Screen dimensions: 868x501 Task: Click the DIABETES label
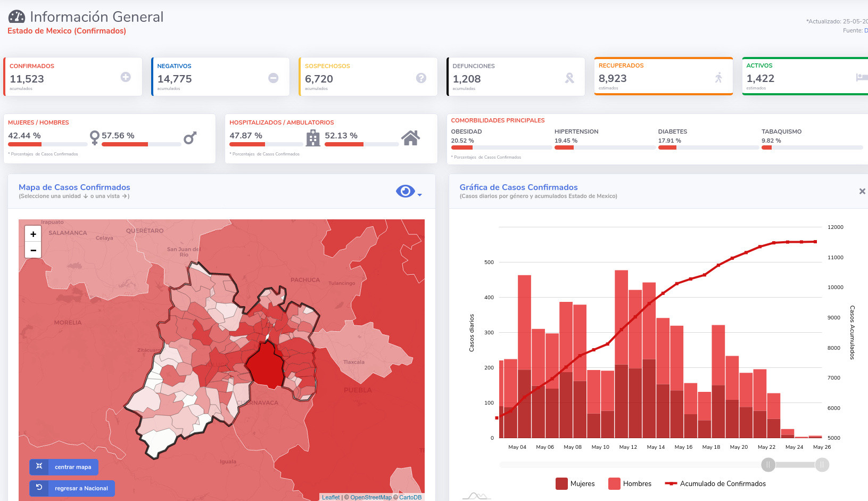tap(673, 132)
